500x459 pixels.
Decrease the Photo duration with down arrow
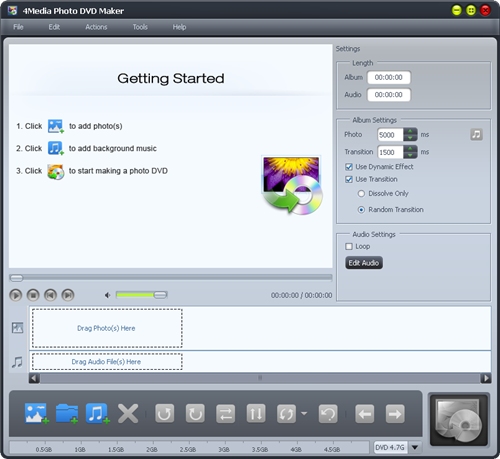click(410, 138)
